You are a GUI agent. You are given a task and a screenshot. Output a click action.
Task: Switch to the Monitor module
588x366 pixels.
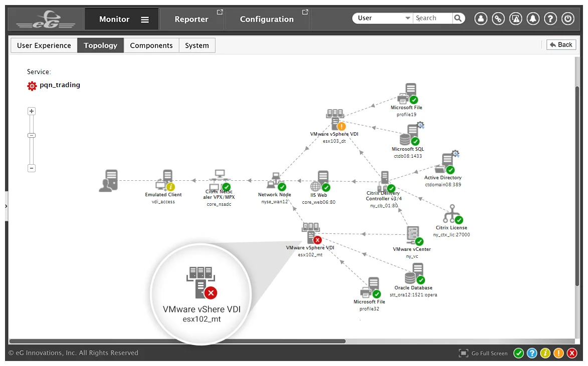click(114, 20)
